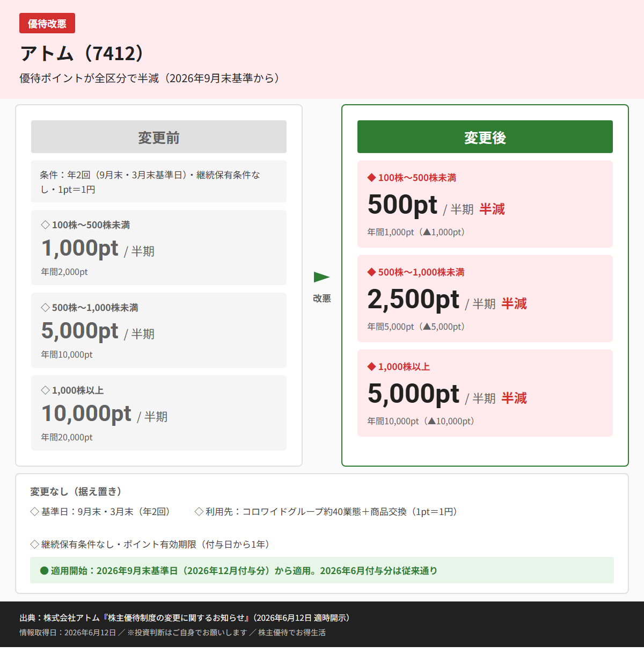Screen dimensions: 644x660
Task: Click the 年間2,000pt text
Action: [x=64, y=272]
